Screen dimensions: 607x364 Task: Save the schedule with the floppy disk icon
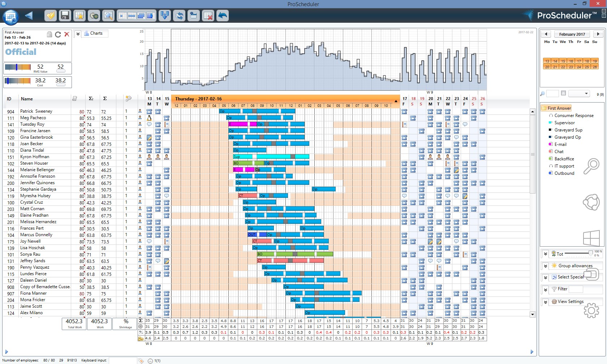(65, 16)
